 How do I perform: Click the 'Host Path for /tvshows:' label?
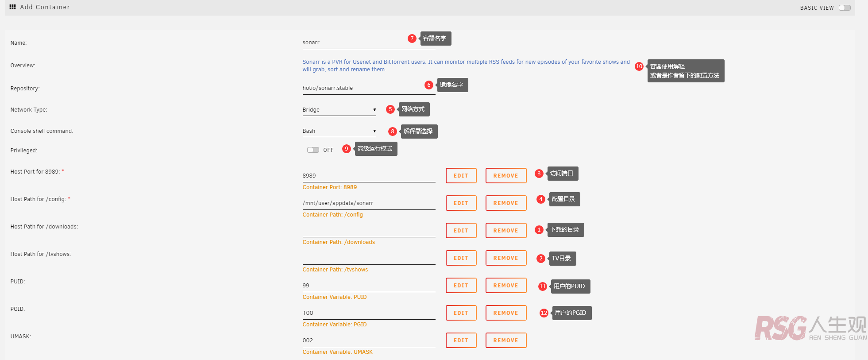(x=41, y=254)
